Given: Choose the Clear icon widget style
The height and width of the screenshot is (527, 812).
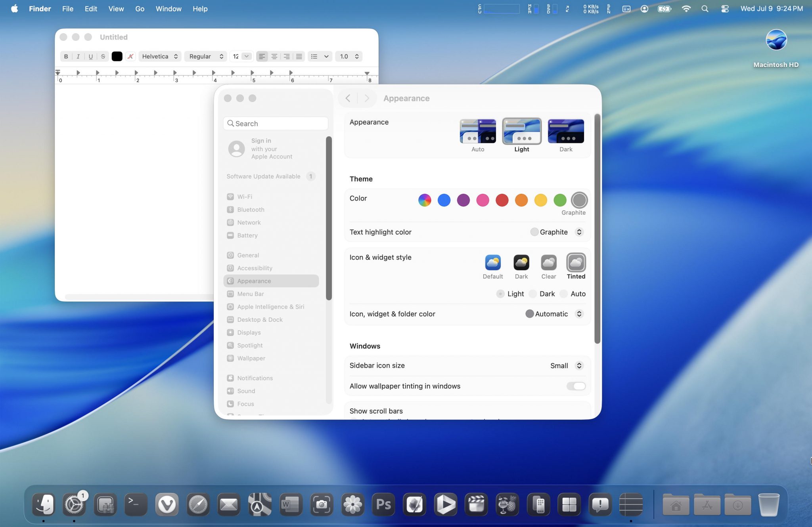Looking at the screenshot, I should click(x=548, y=263).
